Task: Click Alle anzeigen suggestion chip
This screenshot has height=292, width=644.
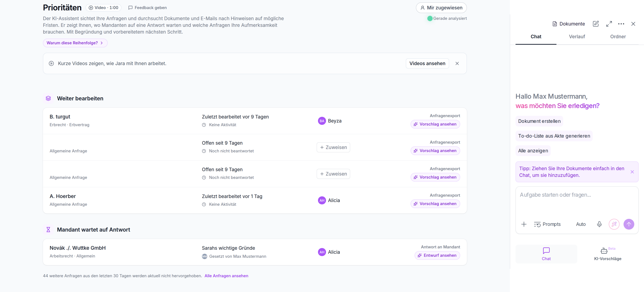Action: pyautogui.click(x=533, y=151)
